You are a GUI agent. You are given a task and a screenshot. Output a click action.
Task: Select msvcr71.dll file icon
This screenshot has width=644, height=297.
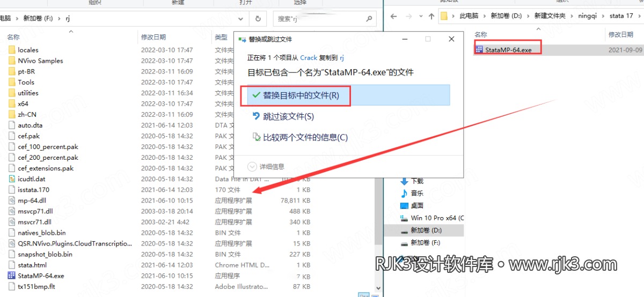point(12,222)
